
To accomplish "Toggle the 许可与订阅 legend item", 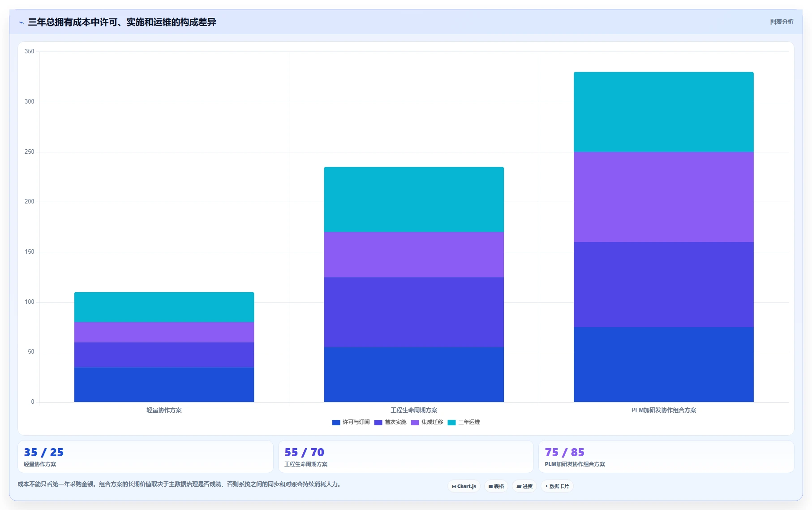I will [x=351, y=422].
